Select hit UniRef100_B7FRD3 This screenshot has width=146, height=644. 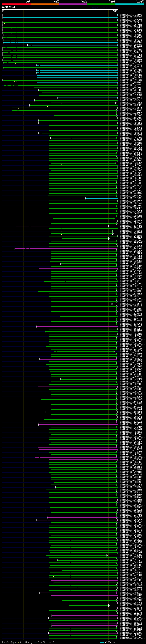[x=131, y=238]
